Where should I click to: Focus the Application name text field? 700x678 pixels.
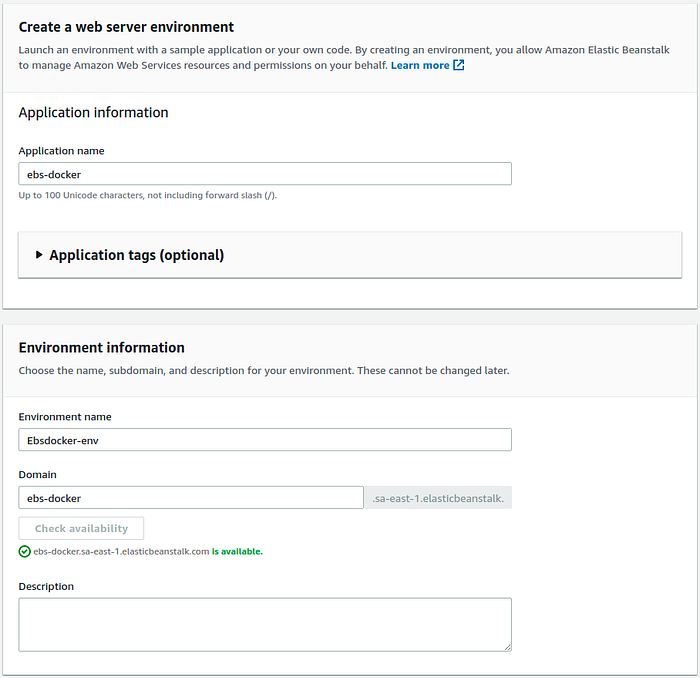(x=265, y=174)
